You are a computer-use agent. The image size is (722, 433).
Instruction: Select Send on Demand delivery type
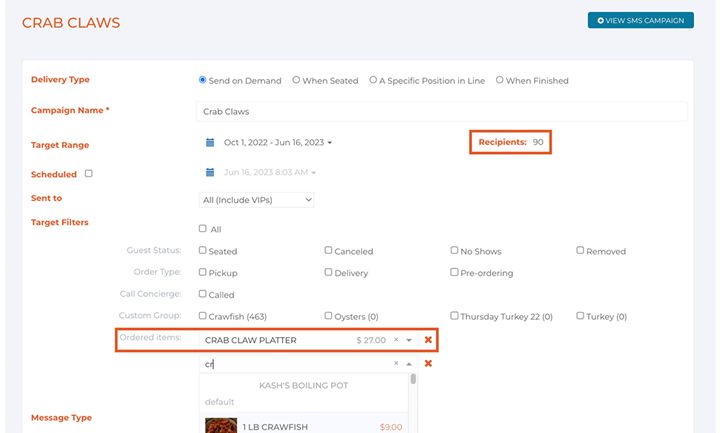(202, 80)
